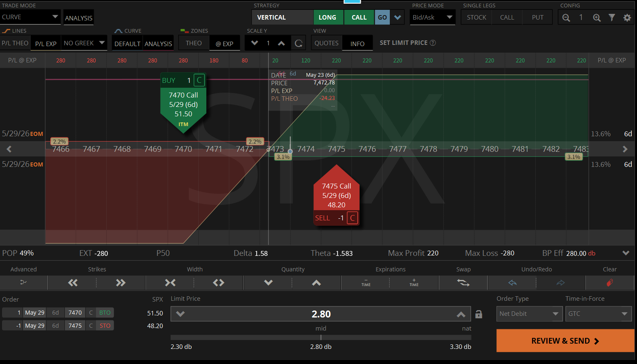Screen dimensions: 637x364
Task: Click the Scale Y reset circular arrow
Action: [x=299, y=43]
